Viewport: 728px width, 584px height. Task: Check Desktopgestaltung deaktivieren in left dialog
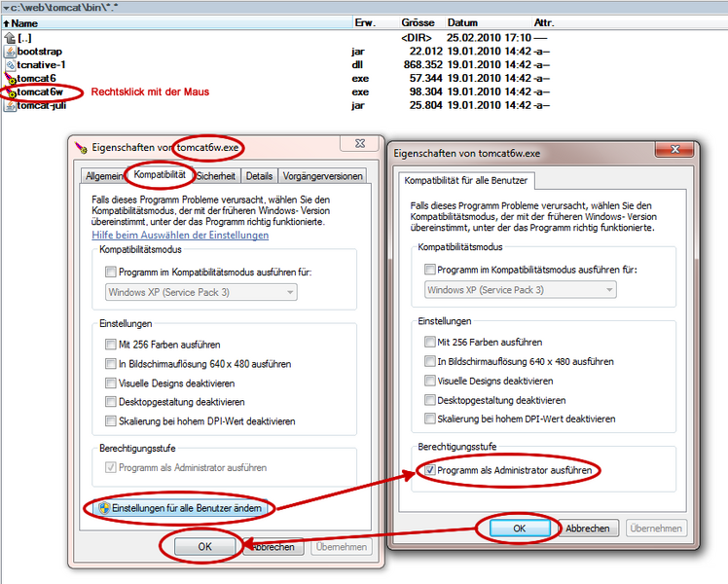coord(111,402)
